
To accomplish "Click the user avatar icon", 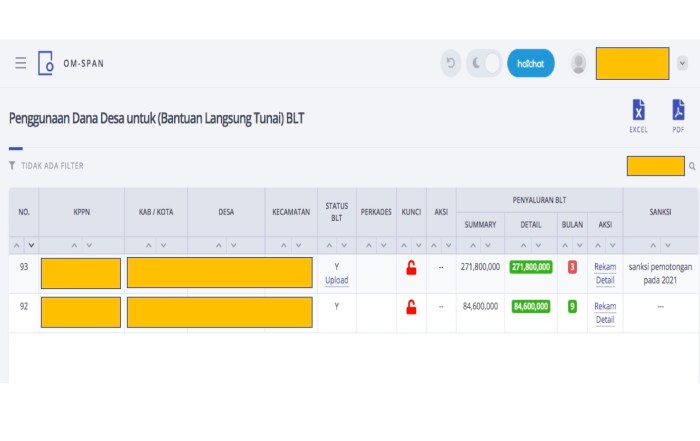I will [579, 63].
